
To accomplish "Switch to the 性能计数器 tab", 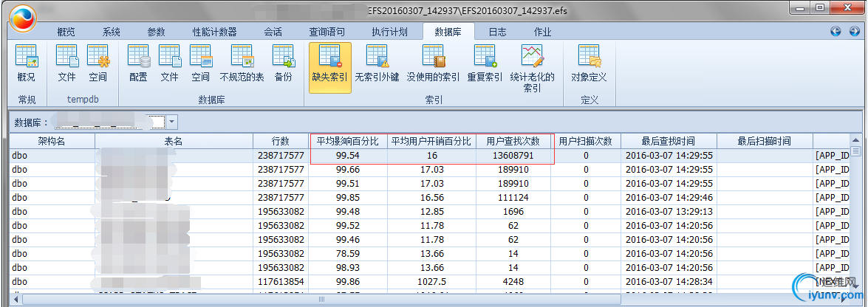I will [215, 32].
